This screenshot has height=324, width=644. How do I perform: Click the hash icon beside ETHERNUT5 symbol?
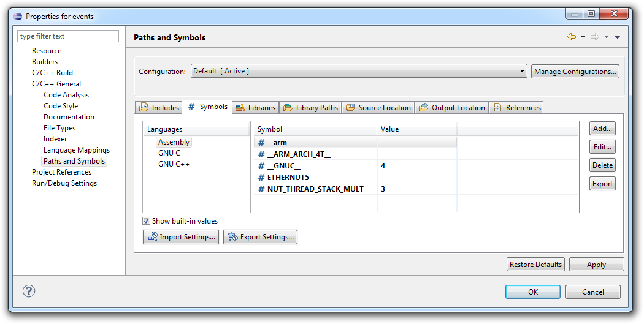[261, 178]
